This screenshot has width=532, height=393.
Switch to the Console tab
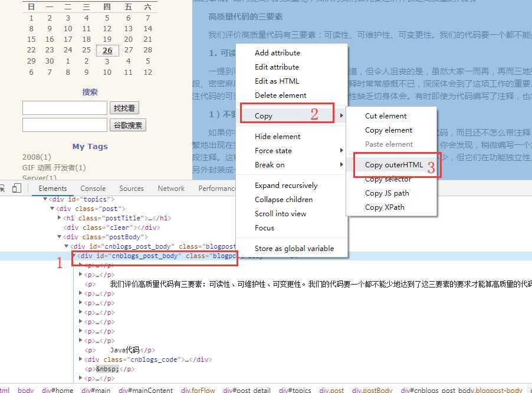[x=93, y=188]
